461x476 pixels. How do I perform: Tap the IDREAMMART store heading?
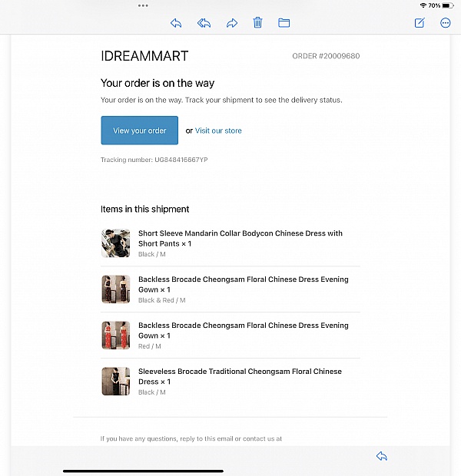coord(144,56)
